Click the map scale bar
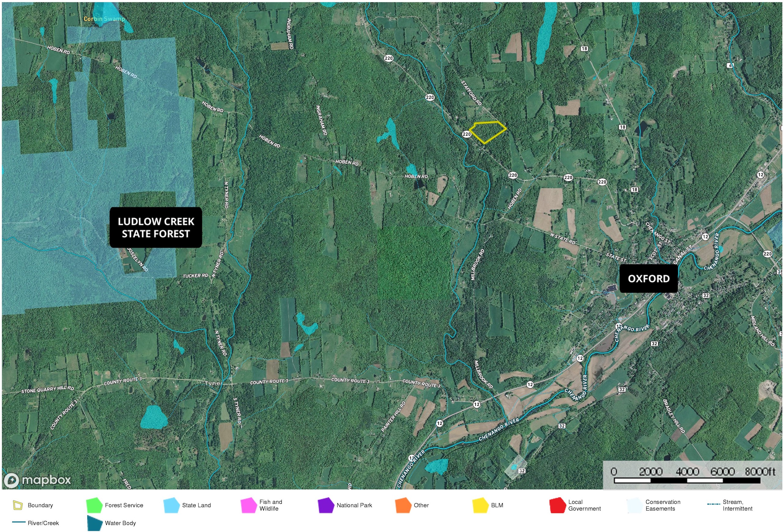Image resolution: width=784 pixels, height=532 pixels. tap(687, 480)
